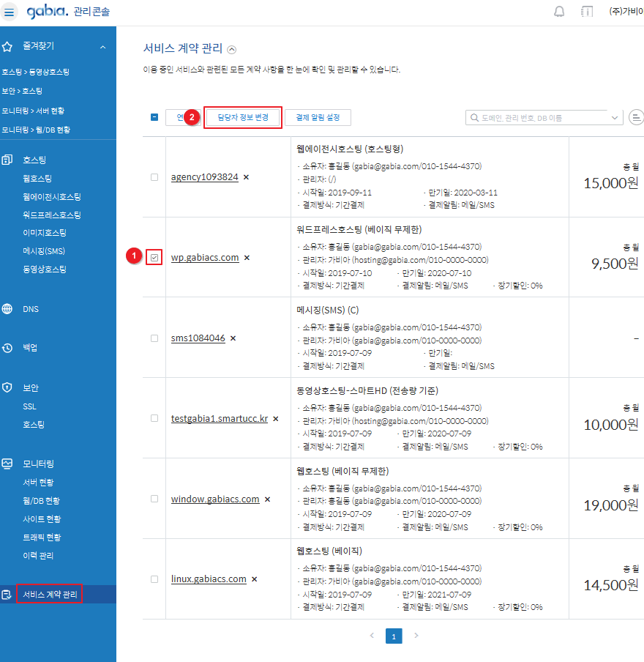Click the info panel icon in header

(x=587, y=12)
